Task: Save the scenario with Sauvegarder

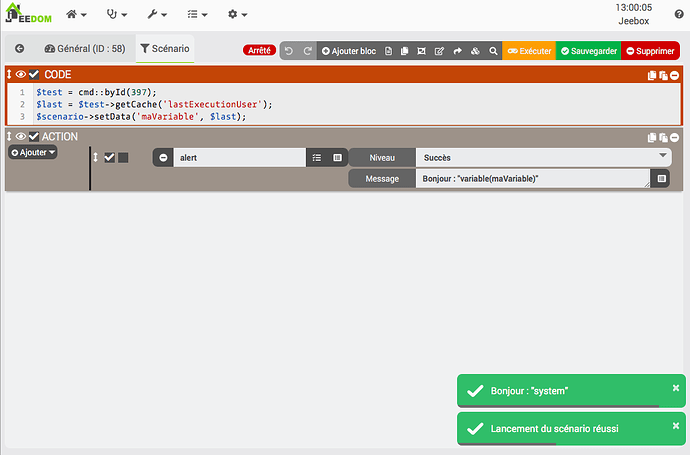Action: coord(588,51)
